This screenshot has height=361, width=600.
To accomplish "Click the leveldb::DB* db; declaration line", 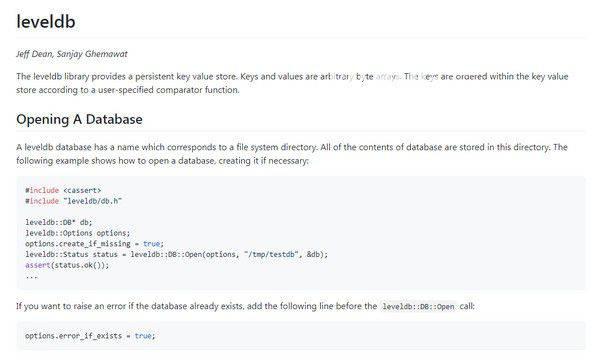I will coord(59,222).
